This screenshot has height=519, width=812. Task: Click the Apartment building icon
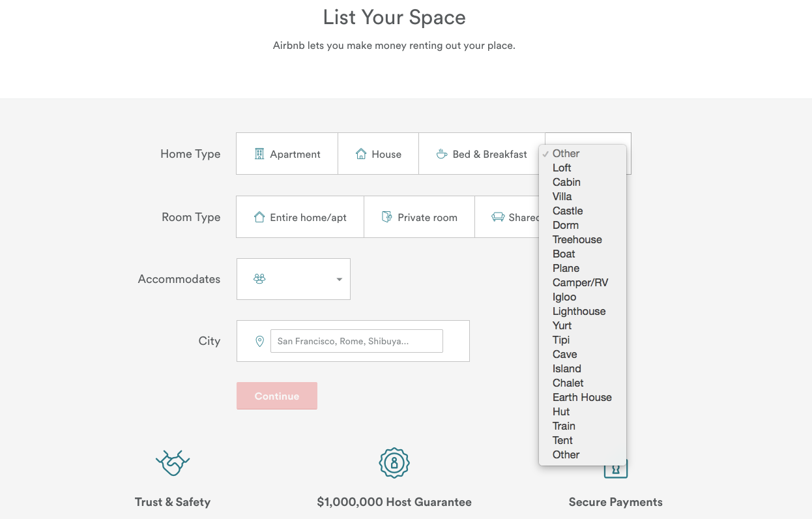[259, 154]
